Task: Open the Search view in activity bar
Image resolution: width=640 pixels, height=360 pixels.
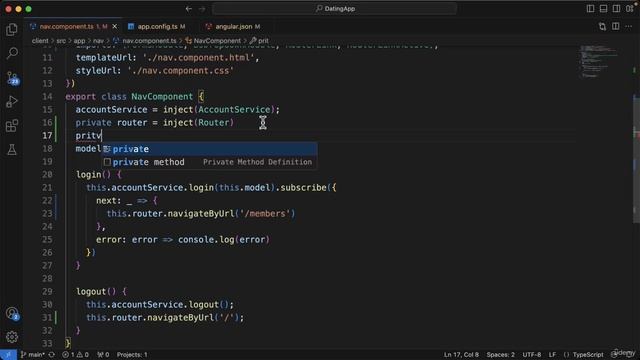Action: 12,53
